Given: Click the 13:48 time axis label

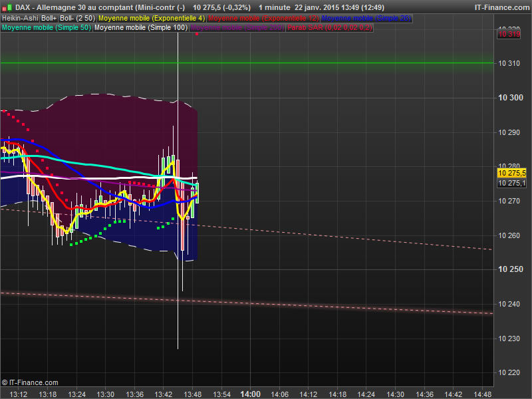Looking at the screenshot, I should tap(192, 394).
